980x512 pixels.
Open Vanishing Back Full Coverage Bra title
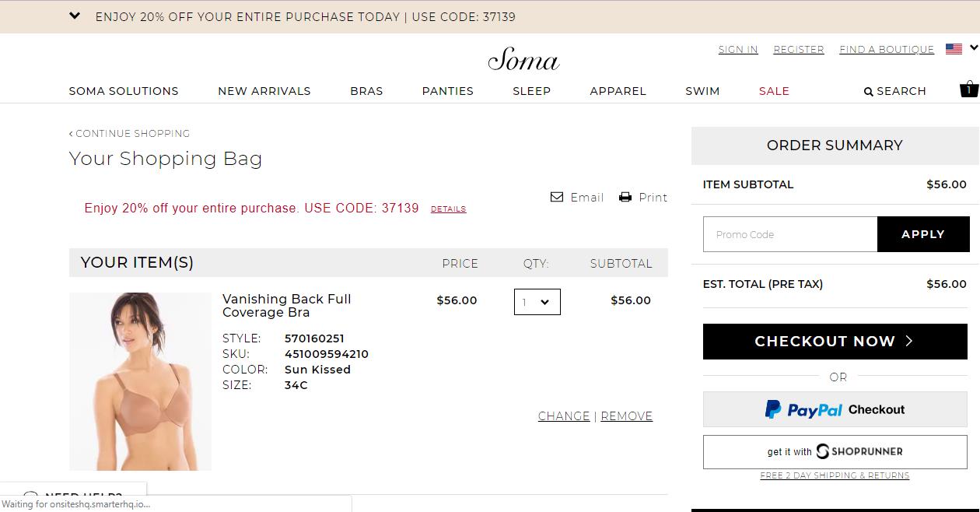(287, 306)
